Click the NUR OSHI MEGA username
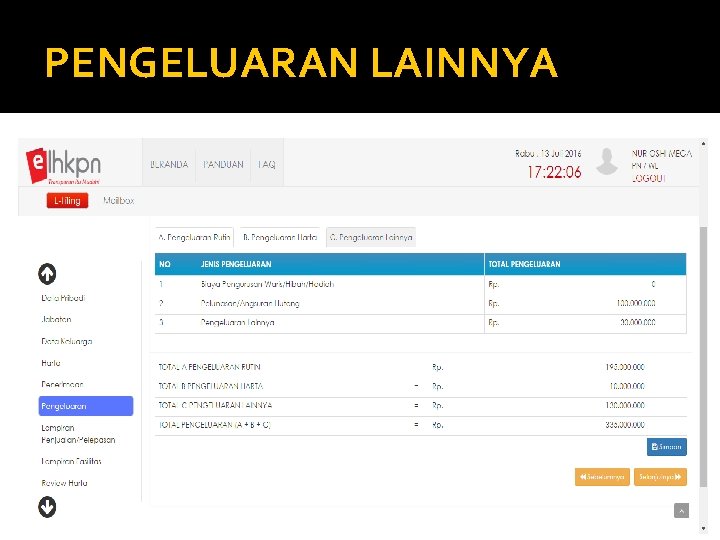 pos(662,154)
